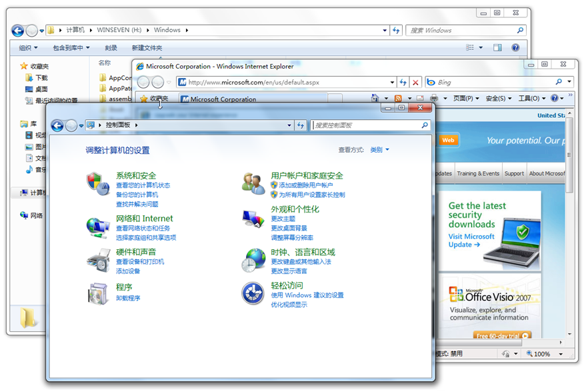Open Include in library dropdown in Explorer

71,47
